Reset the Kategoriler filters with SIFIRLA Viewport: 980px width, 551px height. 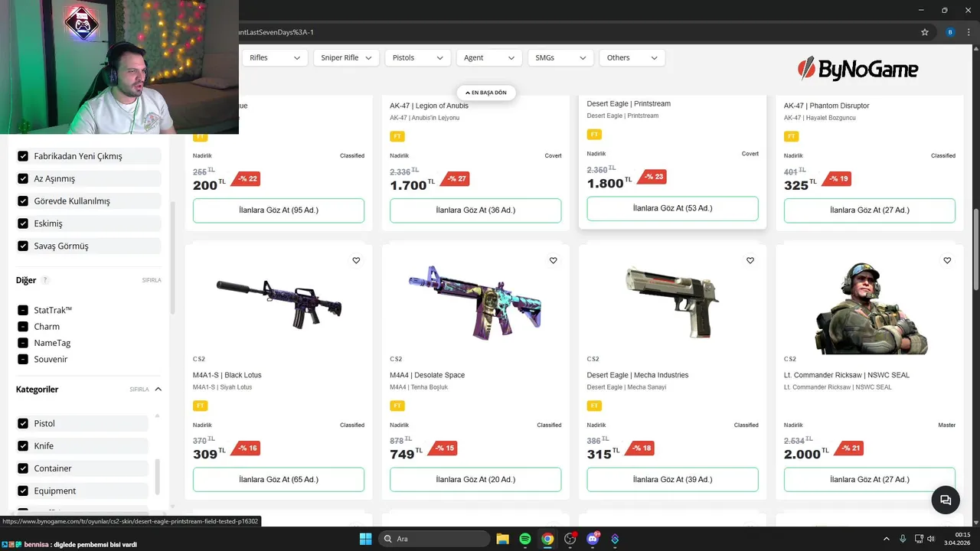[x=139, y=390]
